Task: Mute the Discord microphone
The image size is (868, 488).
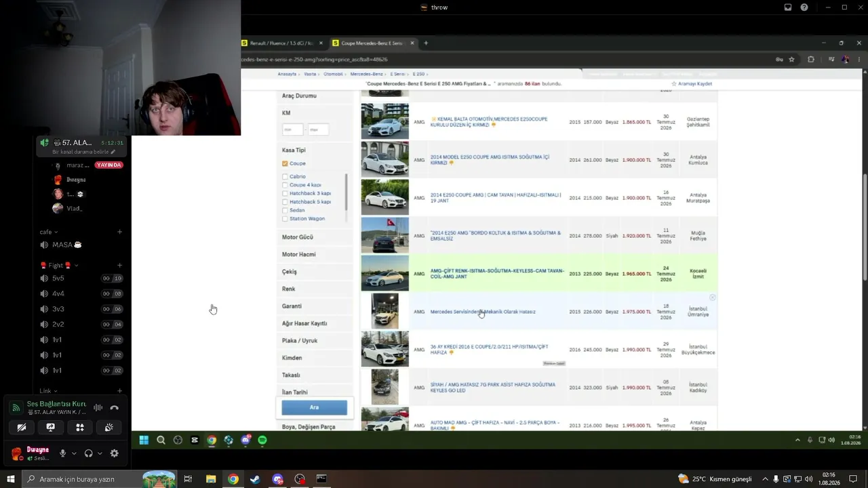Action: point(63,453)
